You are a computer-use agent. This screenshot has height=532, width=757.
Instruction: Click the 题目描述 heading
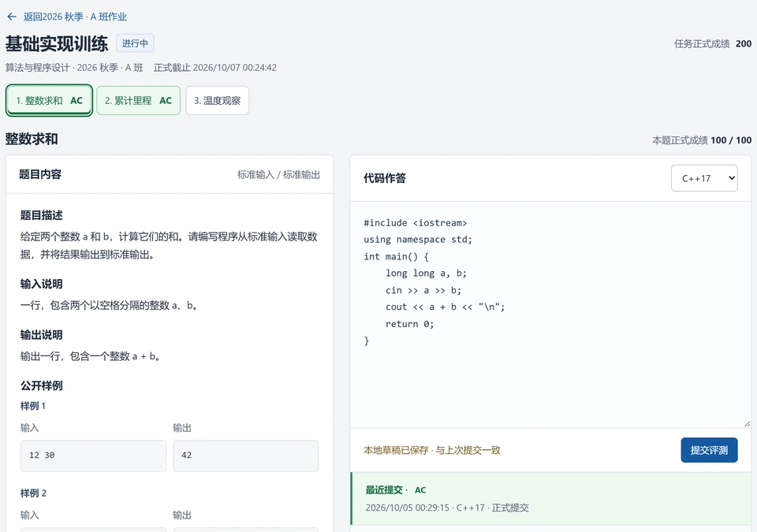pos(42,215)
